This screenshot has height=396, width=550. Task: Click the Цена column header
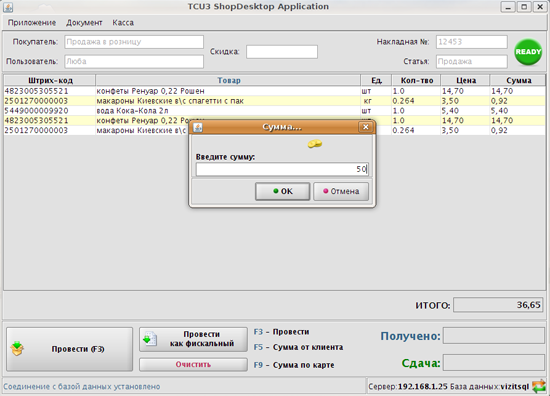tap(465, 80)
